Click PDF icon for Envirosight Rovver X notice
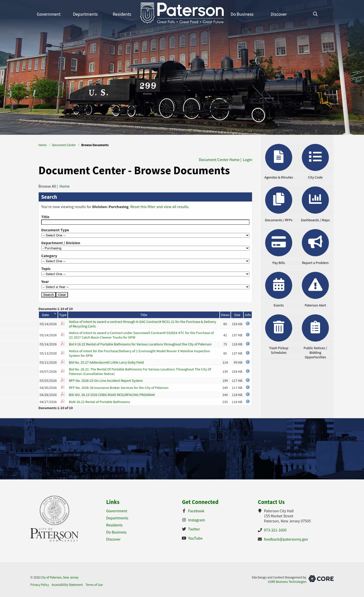The width and height of the screenshot is (364, 597). point(63,353)
